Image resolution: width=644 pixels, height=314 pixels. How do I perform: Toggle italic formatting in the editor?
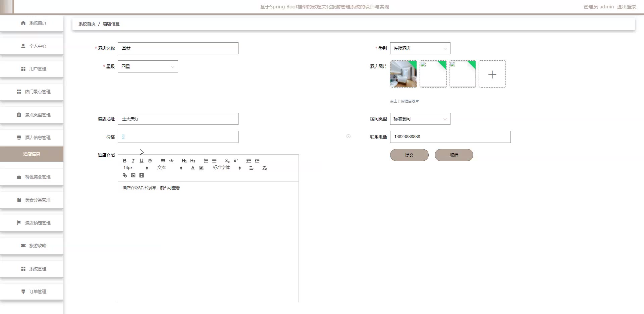(133, 161)
